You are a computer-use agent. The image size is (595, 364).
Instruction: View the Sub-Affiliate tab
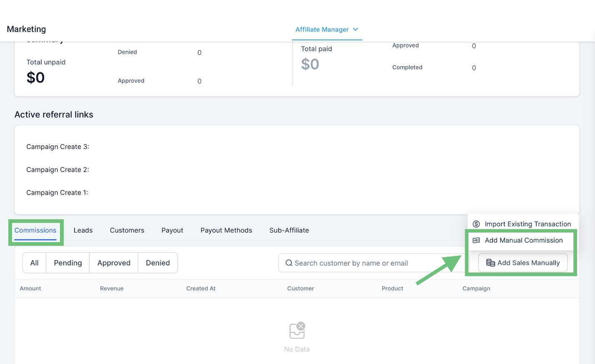[x=289, y=230]
